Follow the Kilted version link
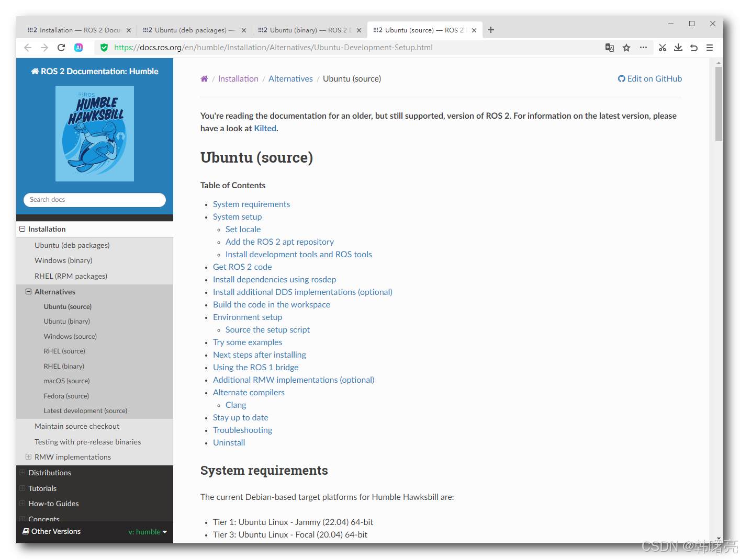 coord(265,128)
